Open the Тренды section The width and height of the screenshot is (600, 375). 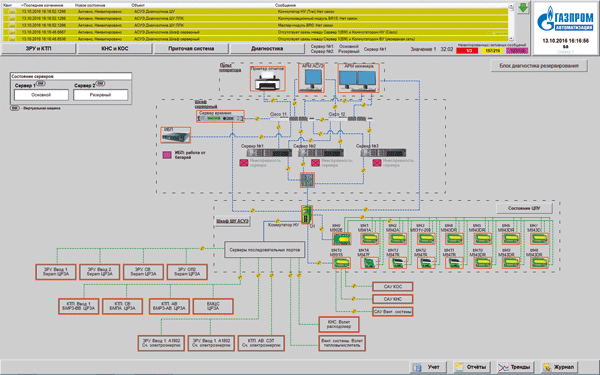[x=515, y=367]
